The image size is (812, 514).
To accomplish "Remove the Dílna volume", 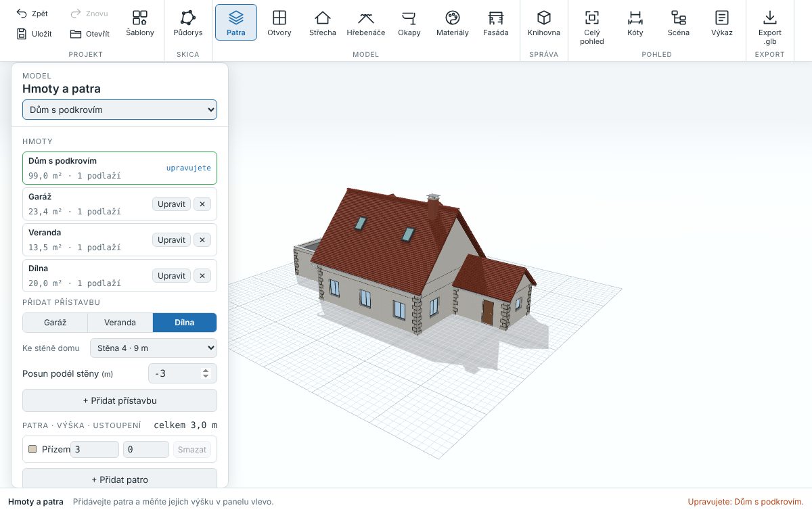I will [x=202, y=275].
